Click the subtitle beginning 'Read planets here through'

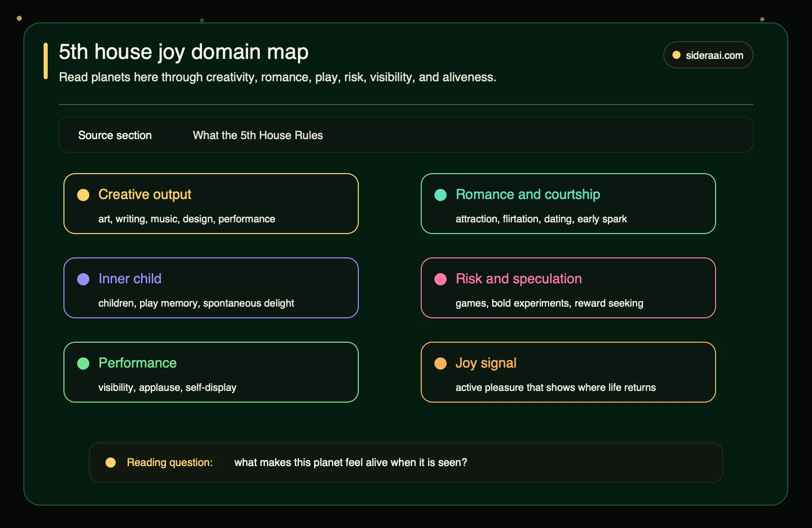coord(278,77)
